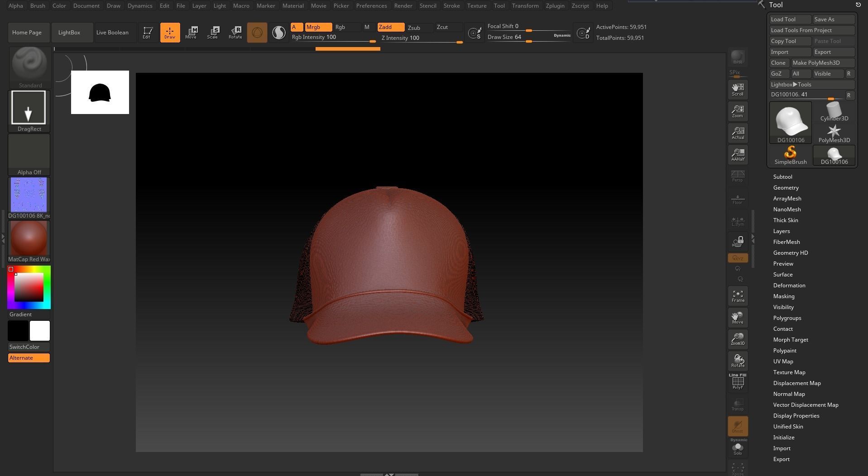Image resolution: width=868 pixels, height=476 pixels.
Task: Toggle Ghost transparency
Action: (738, 426)
